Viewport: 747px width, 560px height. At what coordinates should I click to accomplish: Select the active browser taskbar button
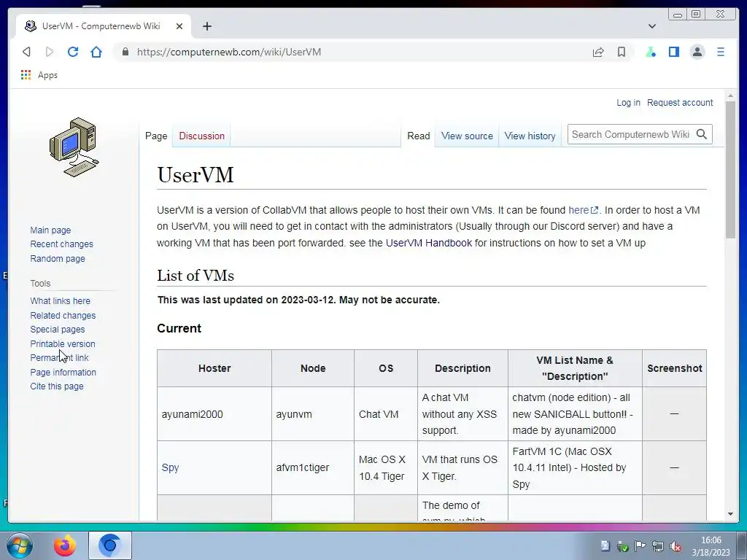[110, 545]
